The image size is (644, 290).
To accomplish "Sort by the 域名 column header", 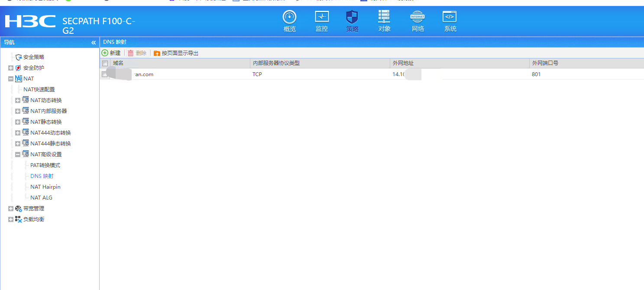I will [118, 63].
